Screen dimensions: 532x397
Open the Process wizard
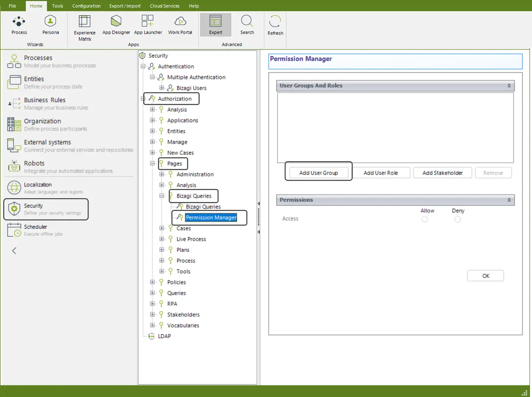coord(19,25)
